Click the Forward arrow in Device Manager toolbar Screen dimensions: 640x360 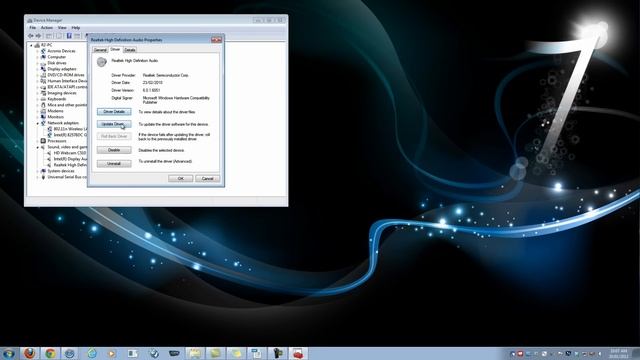39,36
